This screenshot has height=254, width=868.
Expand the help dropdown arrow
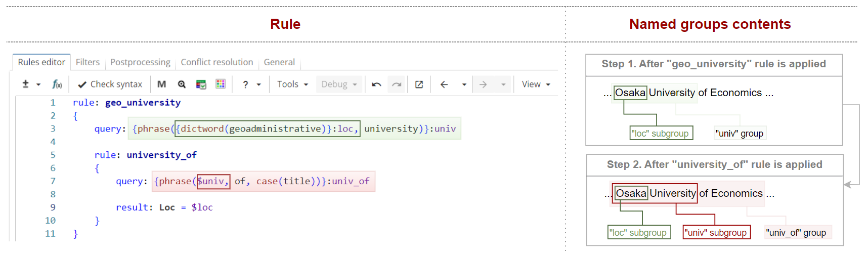click(259, 84)
